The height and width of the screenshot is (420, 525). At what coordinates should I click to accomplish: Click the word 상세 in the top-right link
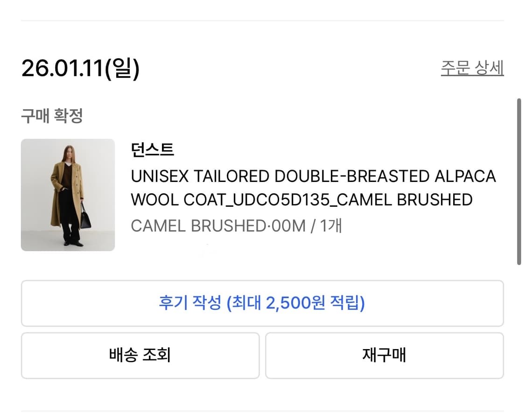(489, 68)
